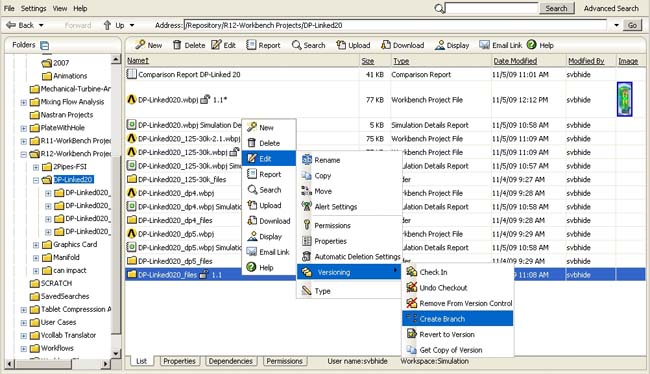Click the Search button at top
Screen dimensions: 650x374
coord(556,8)
